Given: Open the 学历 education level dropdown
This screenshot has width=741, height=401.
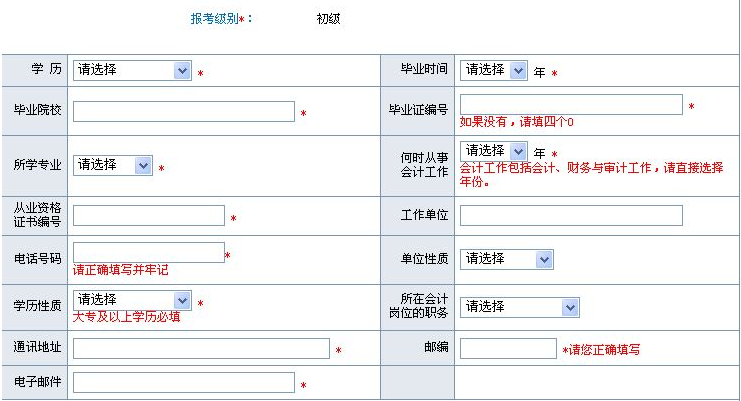Looking at the screenshot, I should point(131,71).
